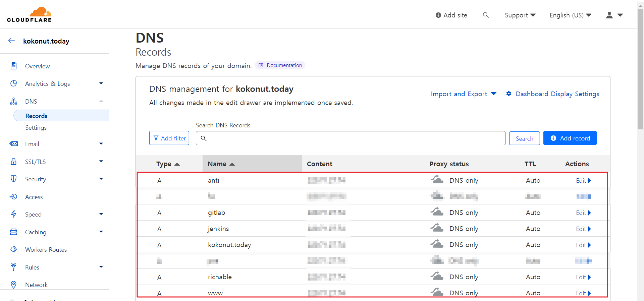
Task: Click the Rules filter icon
Action: click(13, 267)
